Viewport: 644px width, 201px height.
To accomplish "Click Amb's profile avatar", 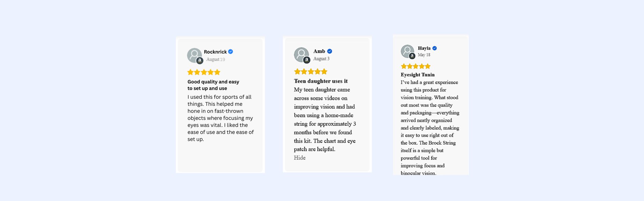I will (x=301, y=55).
